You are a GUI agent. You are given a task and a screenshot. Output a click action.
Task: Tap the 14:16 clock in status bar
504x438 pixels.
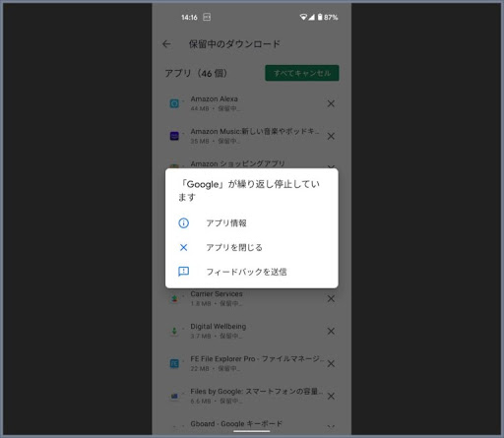189,18
